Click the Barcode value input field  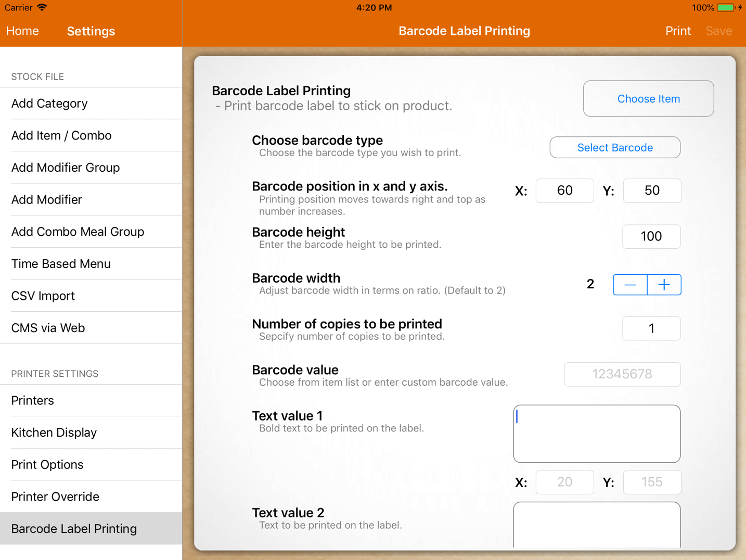tap(622, 374)
